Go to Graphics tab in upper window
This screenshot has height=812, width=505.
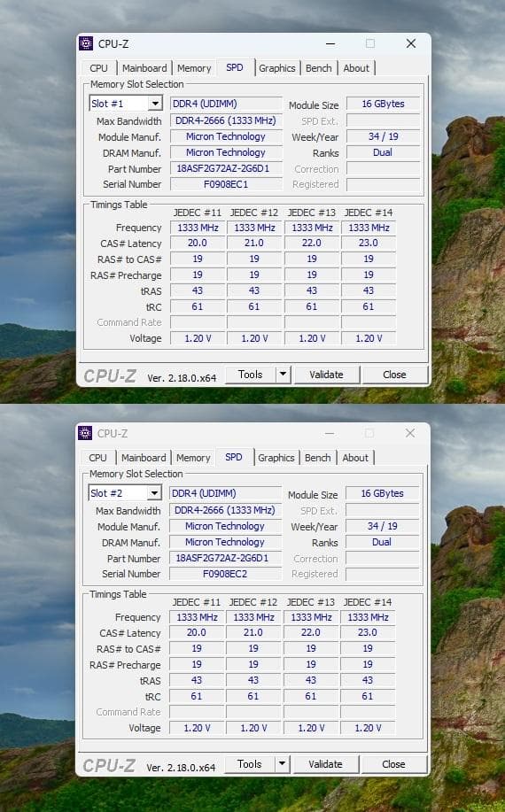tap(277, 68)
